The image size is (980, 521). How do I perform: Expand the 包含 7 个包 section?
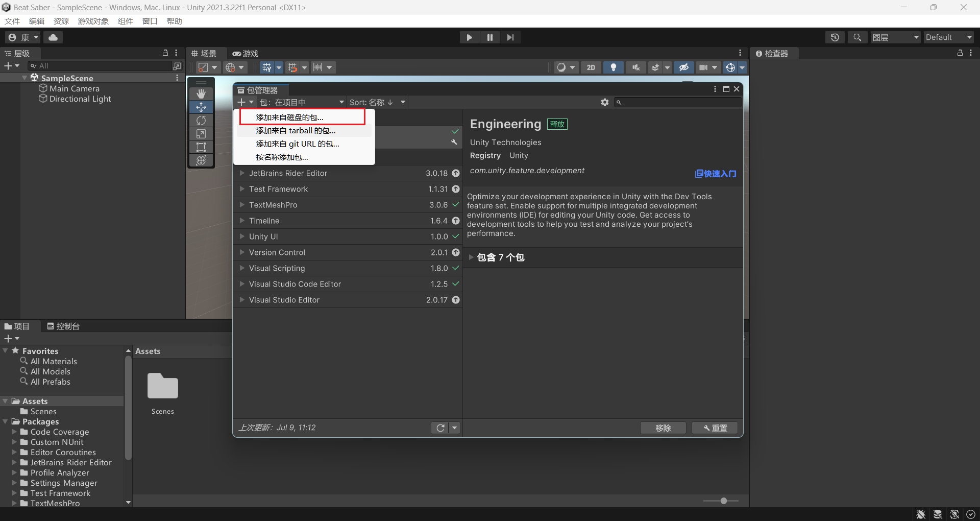click(x=471, y=257)
